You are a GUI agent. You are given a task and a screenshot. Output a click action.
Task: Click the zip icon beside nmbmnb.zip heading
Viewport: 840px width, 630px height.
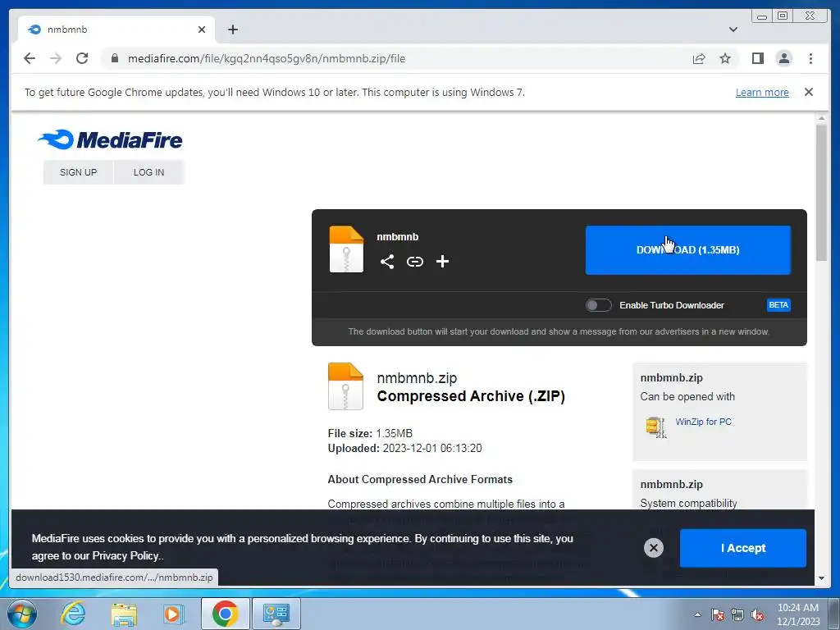pos(345,386)
